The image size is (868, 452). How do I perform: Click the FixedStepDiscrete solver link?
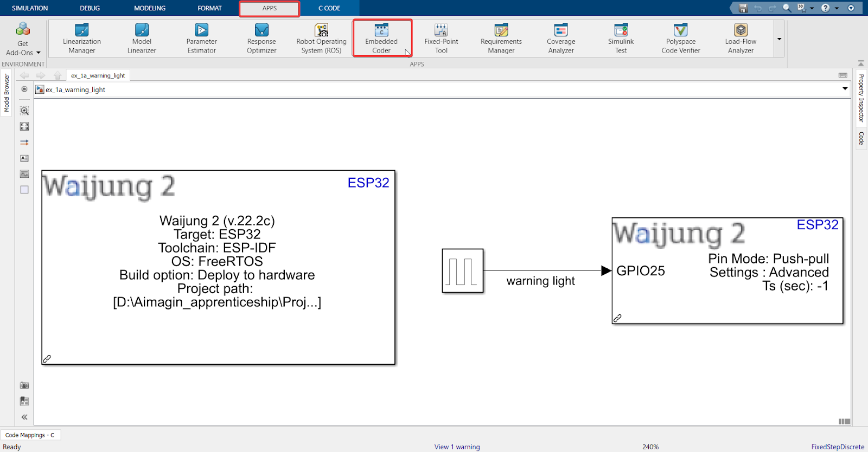coord(838,447)
